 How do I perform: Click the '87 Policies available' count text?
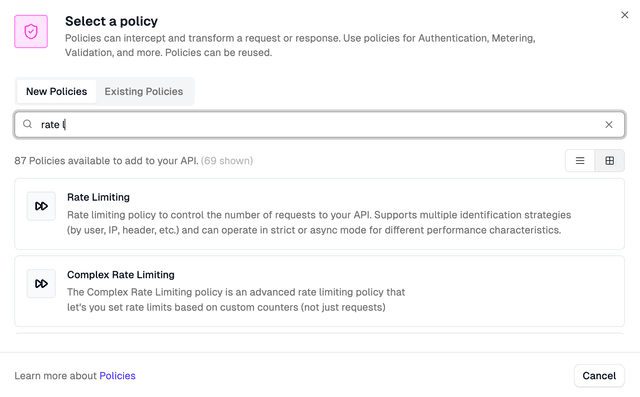(106, 161)
